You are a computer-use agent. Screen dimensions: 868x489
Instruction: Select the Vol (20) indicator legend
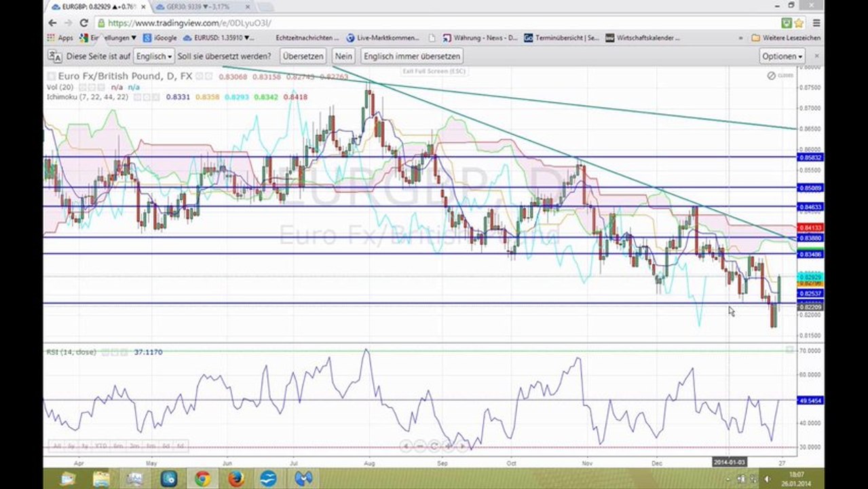click(60, 87)
